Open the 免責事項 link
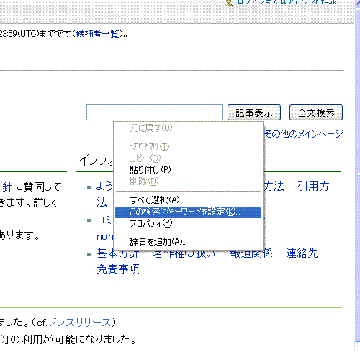 (x=118, y=269)
